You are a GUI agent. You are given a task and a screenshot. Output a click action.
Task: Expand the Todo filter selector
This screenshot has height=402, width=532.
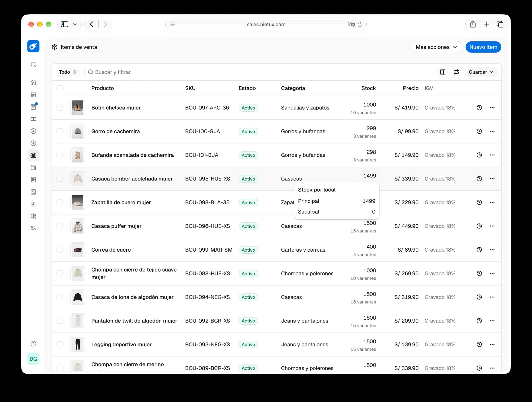[x=68, y=72]
